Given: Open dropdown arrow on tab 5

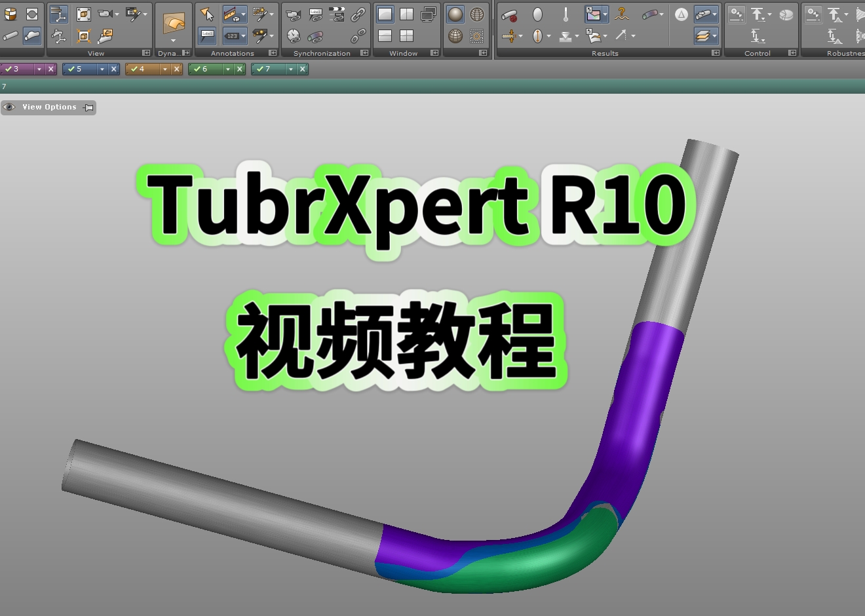Looking at the screenshot, I should tap(102, 69).
